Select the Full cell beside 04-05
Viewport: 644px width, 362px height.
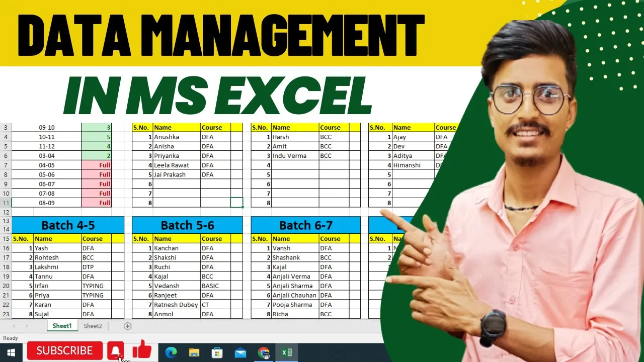click(x=97, y=165)
